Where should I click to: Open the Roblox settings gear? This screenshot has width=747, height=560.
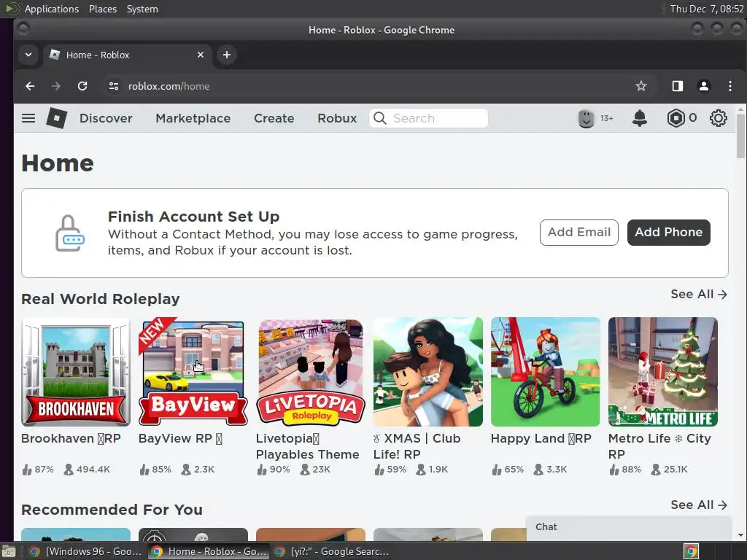[718, 118]
